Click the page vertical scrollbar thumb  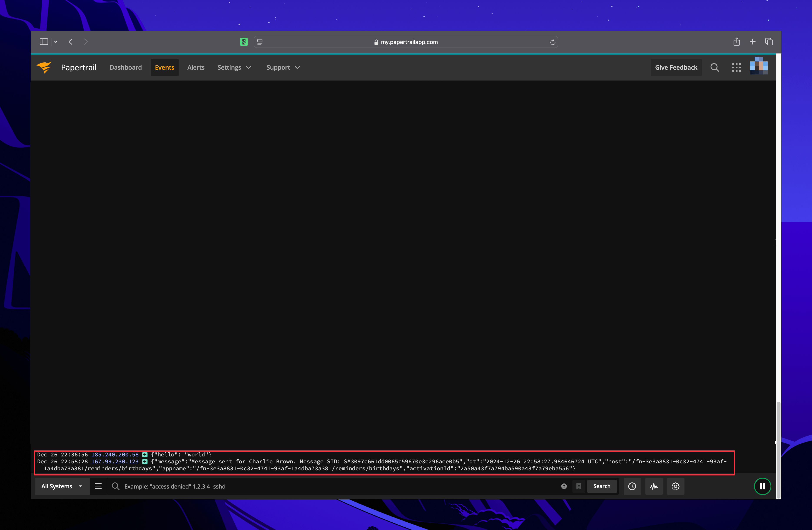pyautogui.click(x=779, y=450)
